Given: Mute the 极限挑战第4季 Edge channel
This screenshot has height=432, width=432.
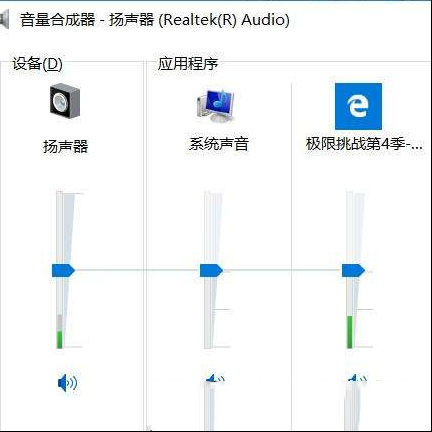Looking at the screenshot, I should pyautogui.click(x=357, y=379).
